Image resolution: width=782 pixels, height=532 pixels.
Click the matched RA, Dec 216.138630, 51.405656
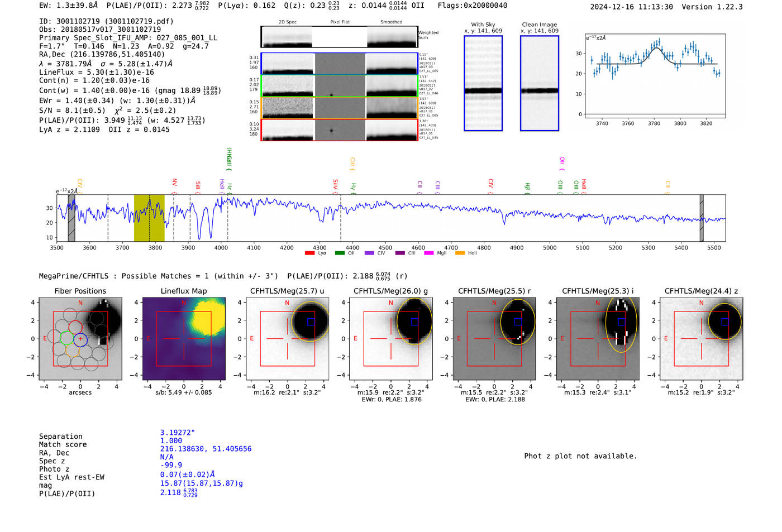tap(206, 449)
